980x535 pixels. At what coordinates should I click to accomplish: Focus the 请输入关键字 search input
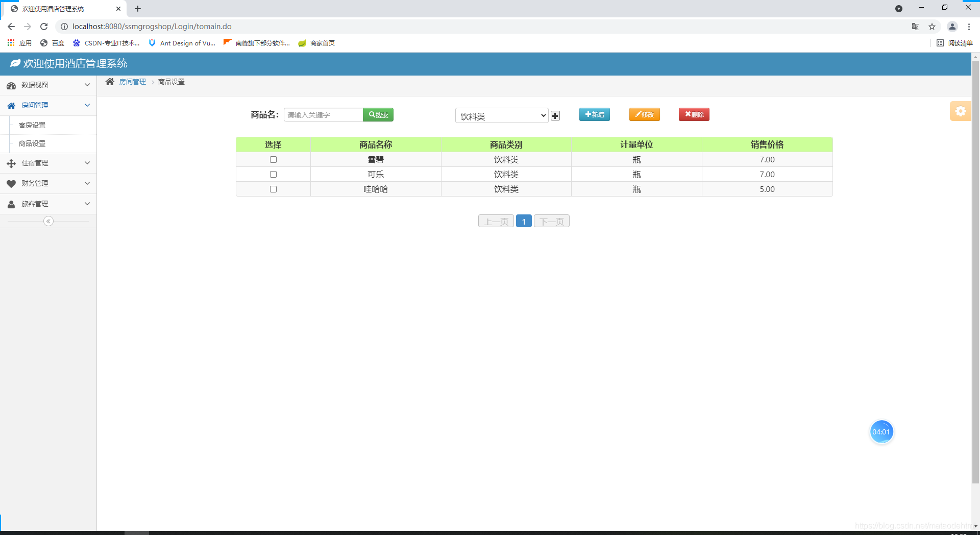pos(323,114)
